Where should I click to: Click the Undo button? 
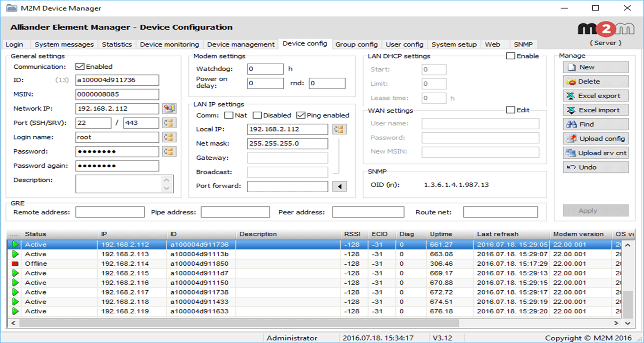595,167
